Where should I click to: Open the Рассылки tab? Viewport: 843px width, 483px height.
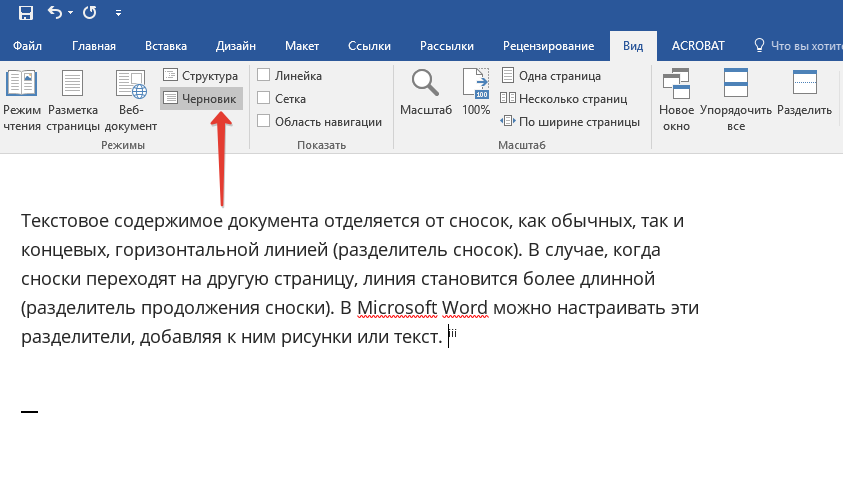447,46
